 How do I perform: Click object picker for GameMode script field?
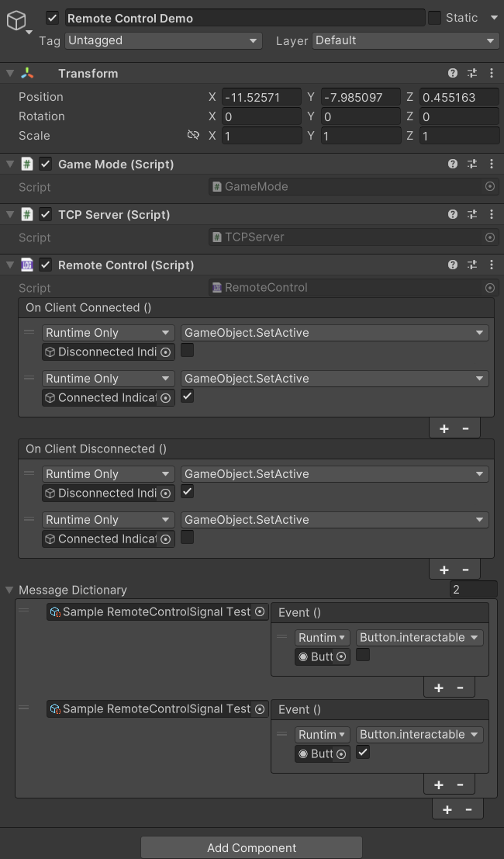[x=490, y=187]
